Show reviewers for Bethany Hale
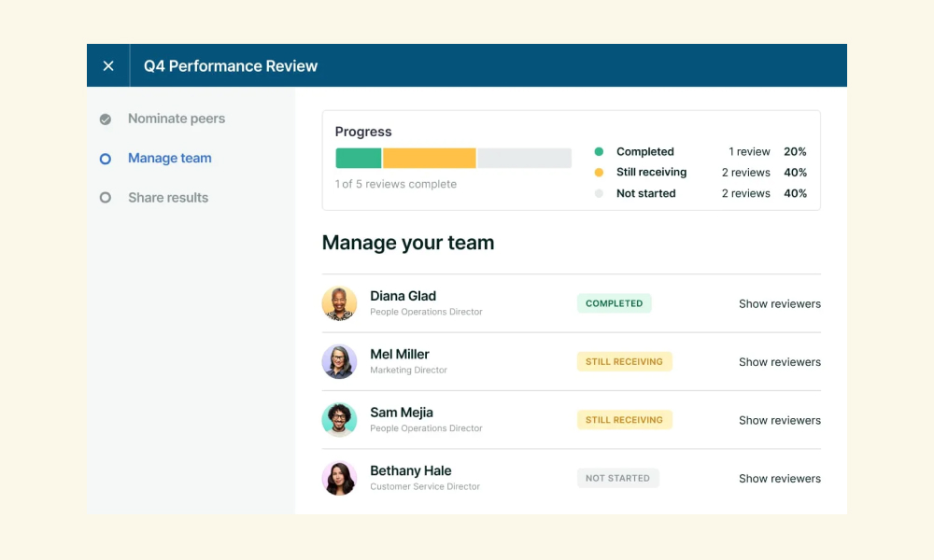934x560 pixels. click(x=780, y=479)
